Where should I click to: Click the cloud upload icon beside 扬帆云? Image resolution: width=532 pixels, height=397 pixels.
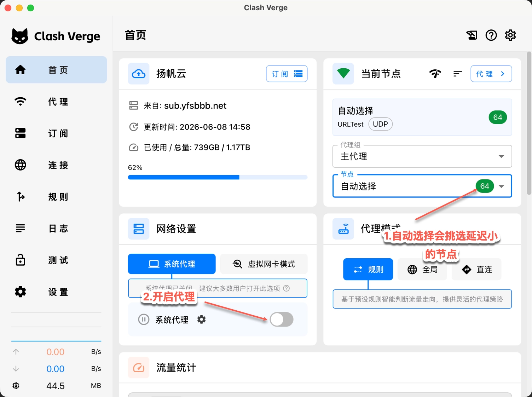coord(139,74)
